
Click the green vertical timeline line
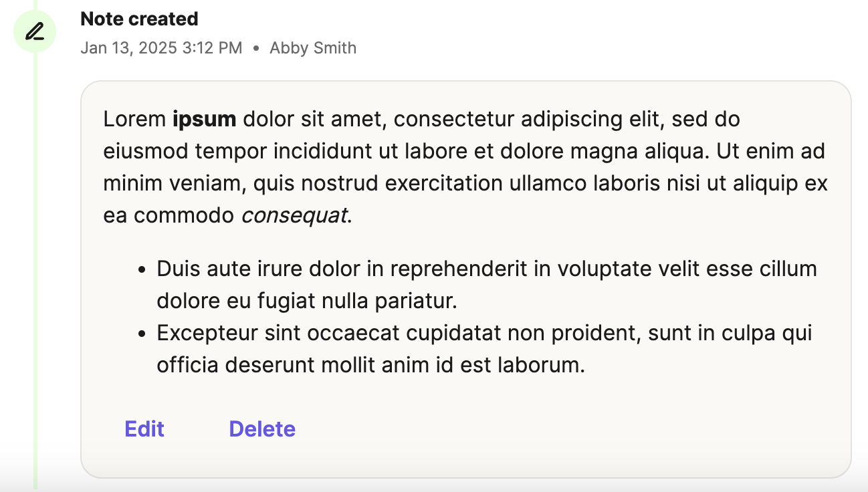[x=36, y=267]
